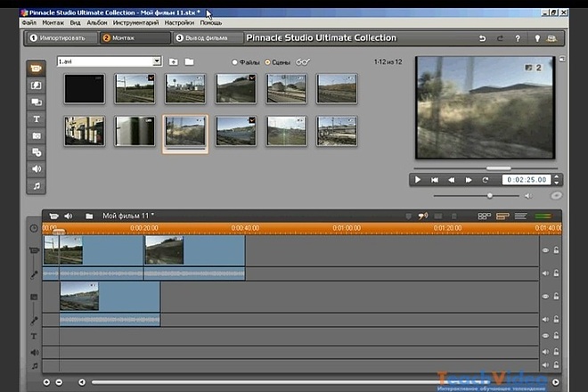The image size is (588, 392).
Task: Hide overlay video track eye icon
Action: click(545, 297)
